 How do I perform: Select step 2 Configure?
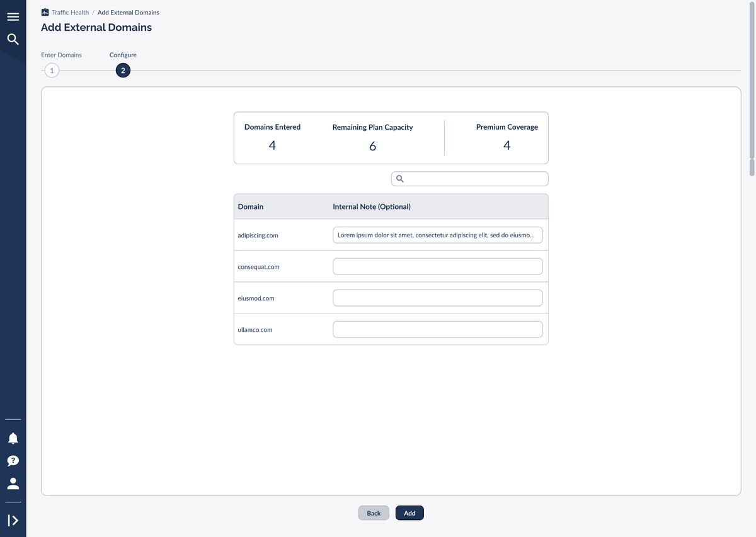[123, 71]
